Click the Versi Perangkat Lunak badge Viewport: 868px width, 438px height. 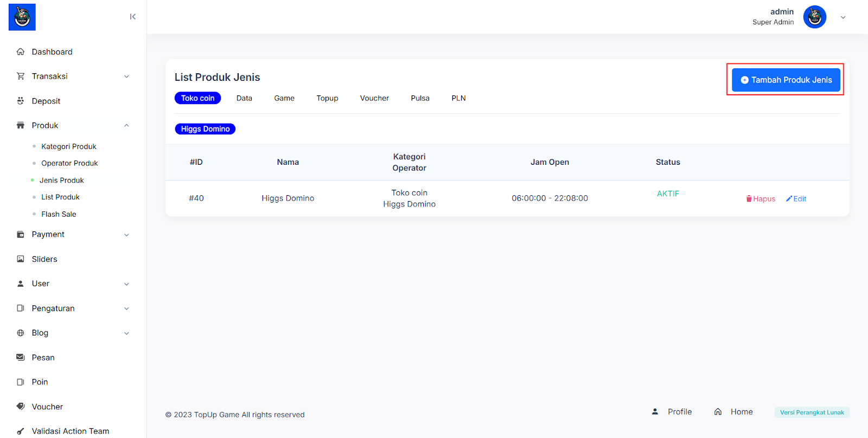[x=812, y=413]
